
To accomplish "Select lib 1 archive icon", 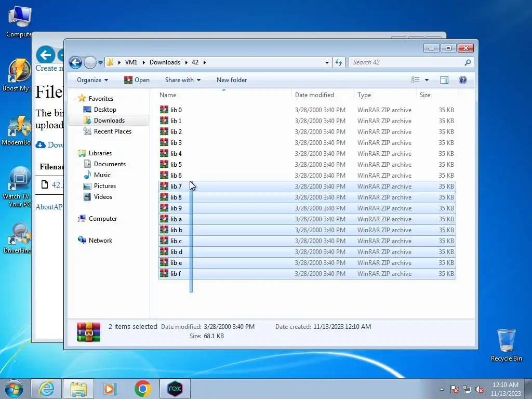I will click(x=164, y=121).
